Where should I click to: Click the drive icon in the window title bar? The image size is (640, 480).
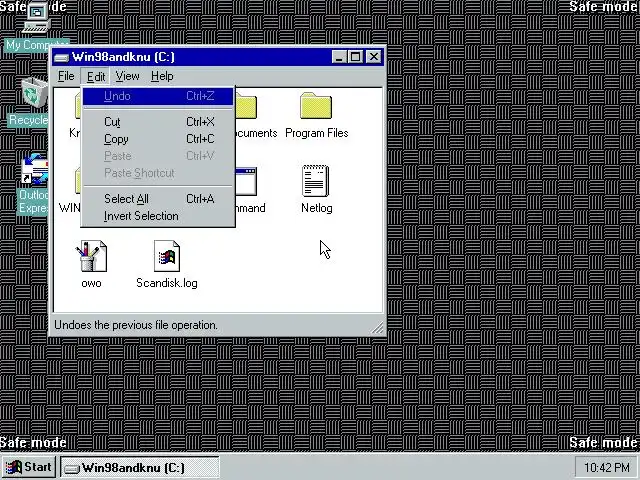point(61,58)
